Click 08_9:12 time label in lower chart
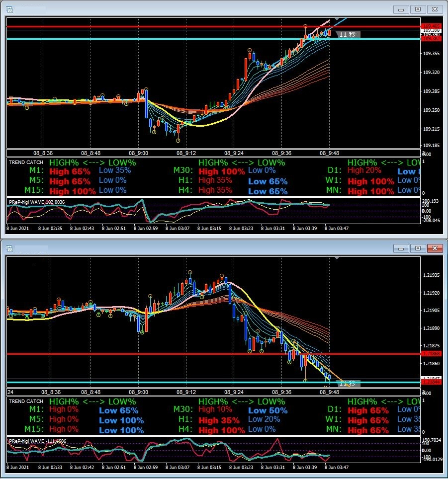This screenshot has width=448, height=479. click(186, 392)
